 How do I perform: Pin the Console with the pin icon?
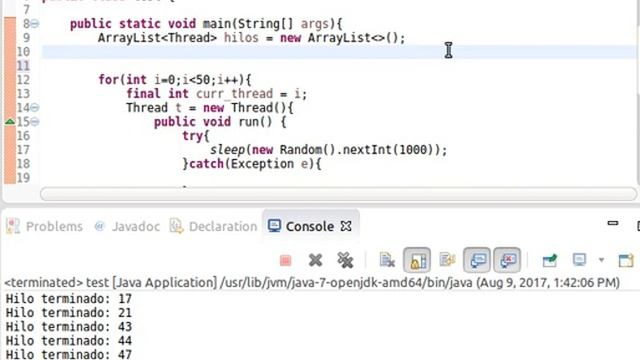tap(549, 260)
